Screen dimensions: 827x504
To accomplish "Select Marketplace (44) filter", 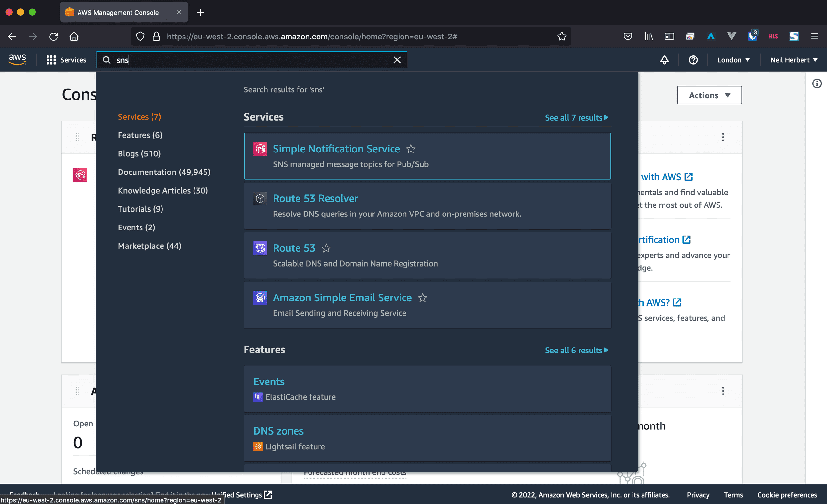I will 149,246.
